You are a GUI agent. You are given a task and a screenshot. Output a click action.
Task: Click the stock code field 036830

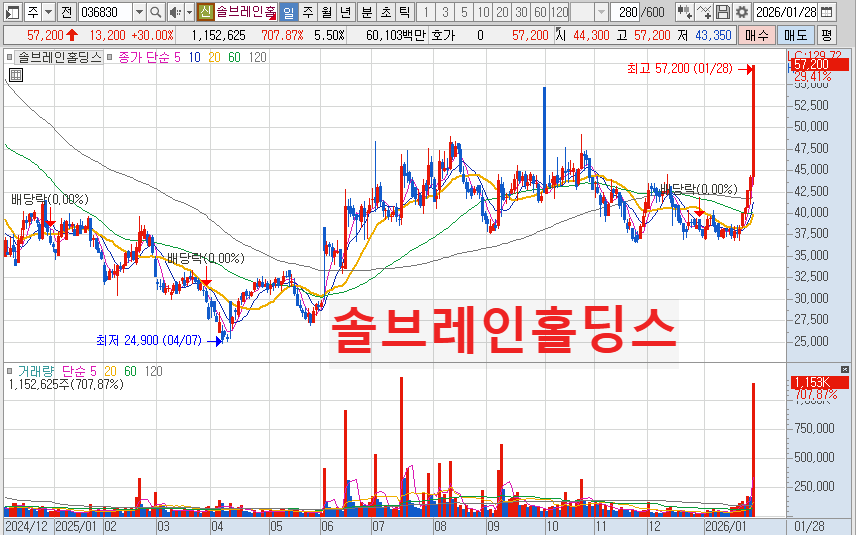coord(105,12)
